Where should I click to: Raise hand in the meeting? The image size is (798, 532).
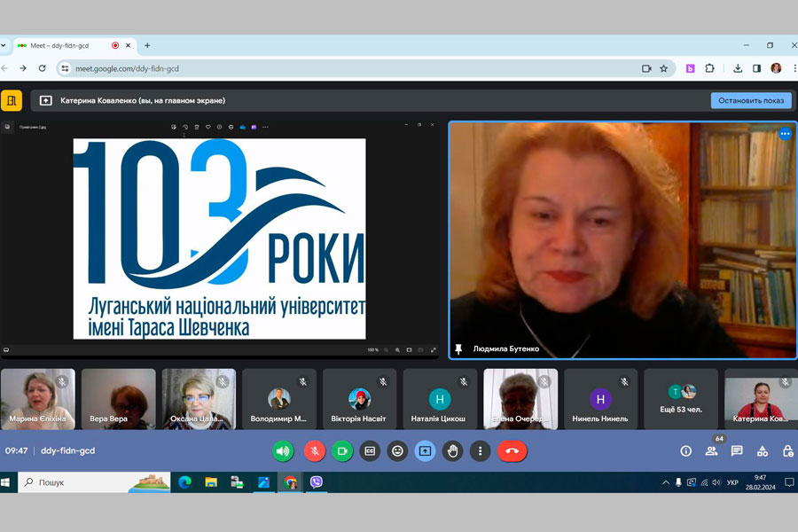(x=453, y=451)
